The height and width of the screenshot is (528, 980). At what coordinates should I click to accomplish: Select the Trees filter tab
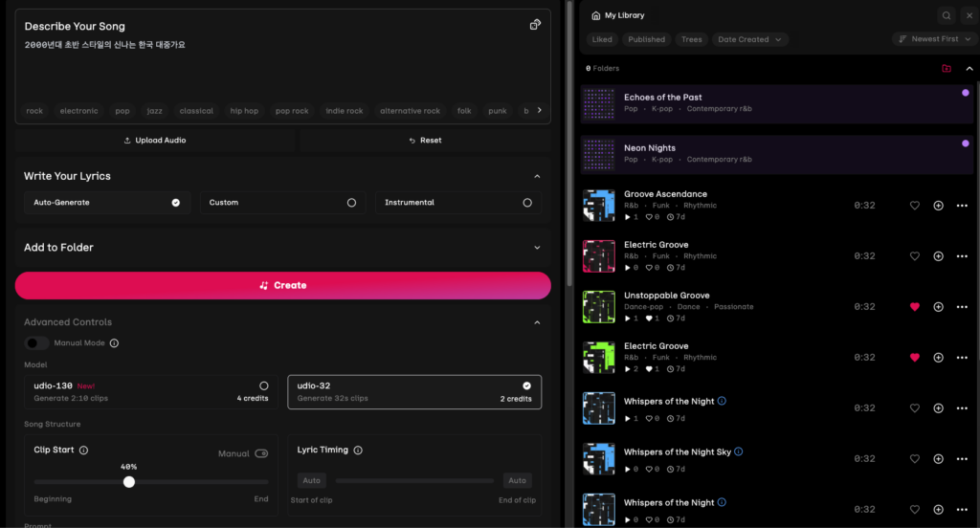coord(691,39)
